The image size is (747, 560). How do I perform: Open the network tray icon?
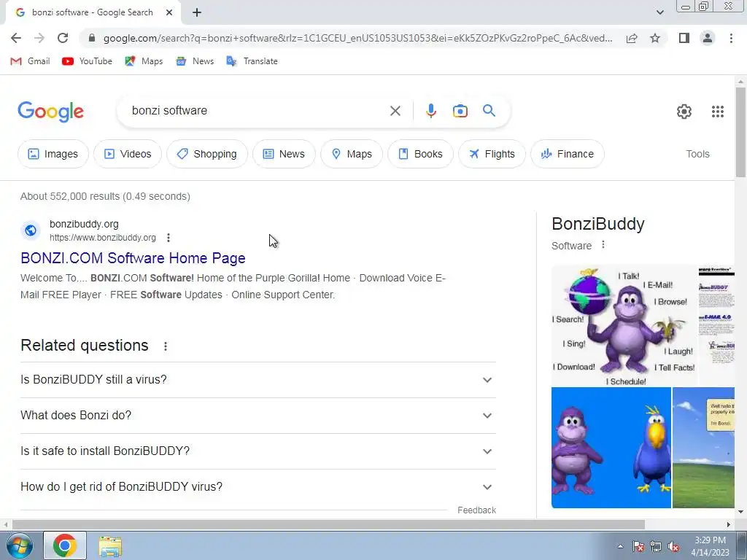click(x=656, y=547)
